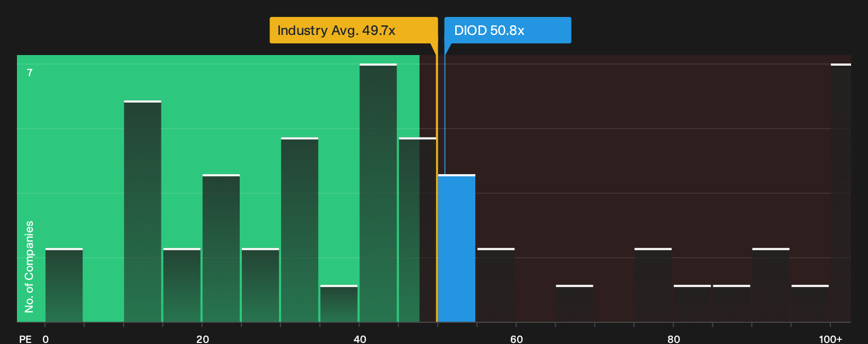The height and width of the screenshot is (344, 868).
Task: Click the bar at PE 20-25
Action: click(221, 248)
